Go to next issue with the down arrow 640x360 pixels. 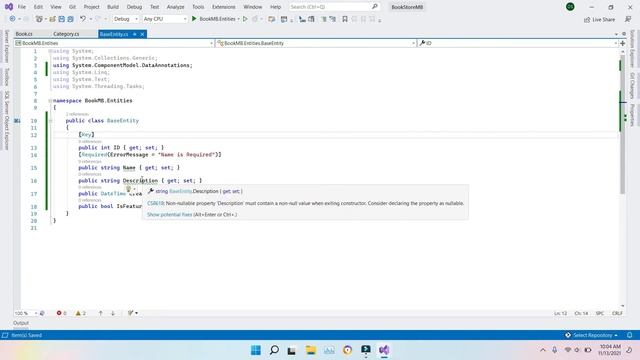point(113,313)
